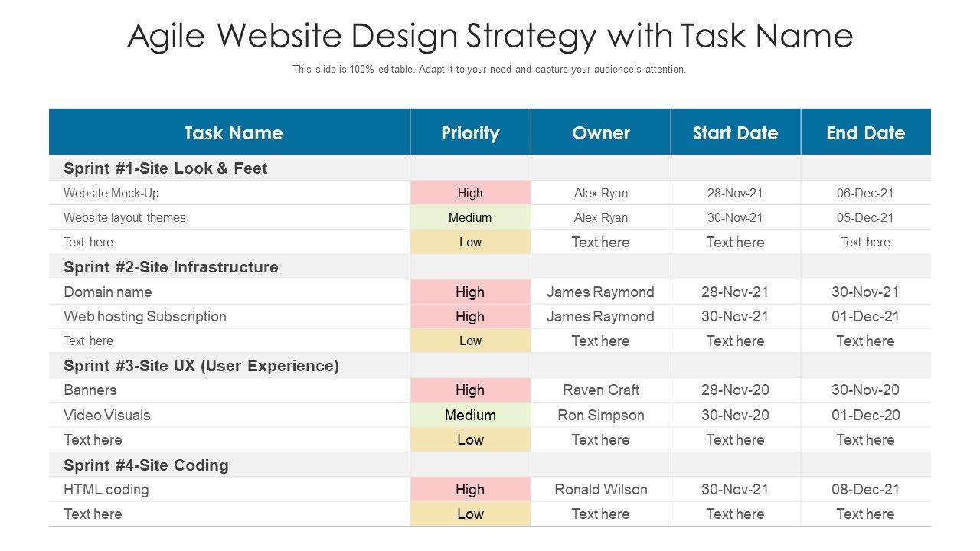Screen dimensions: 980x551
Task: Select the High priority cell for Website Mock-Up
Action: (470, 193)
